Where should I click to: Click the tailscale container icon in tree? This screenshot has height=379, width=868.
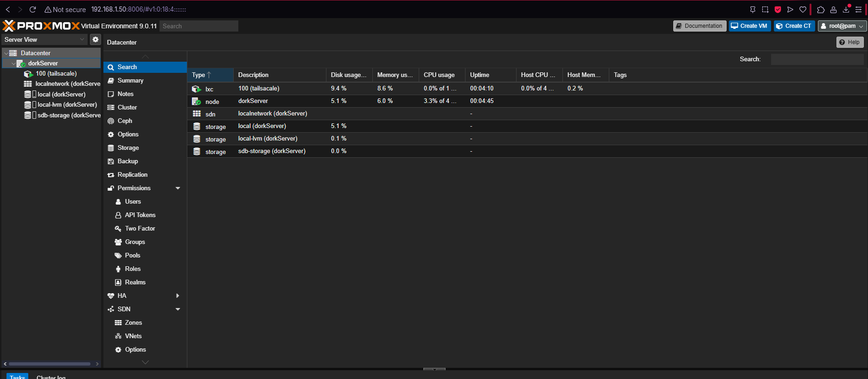tap(28, 74)
